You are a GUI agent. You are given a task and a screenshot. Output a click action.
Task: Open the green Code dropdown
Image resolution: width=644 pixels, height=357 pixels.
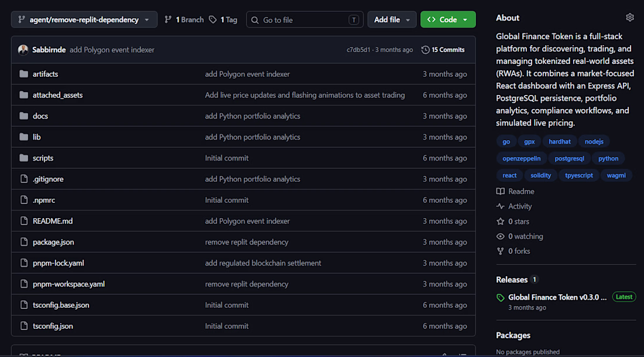click(448, 19)
